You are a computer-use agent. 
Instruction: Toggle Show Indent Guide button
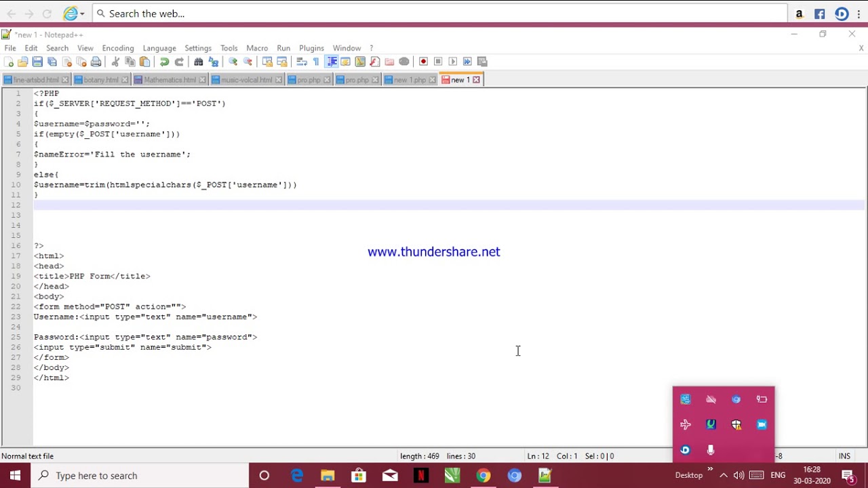(x=332, y=62)
